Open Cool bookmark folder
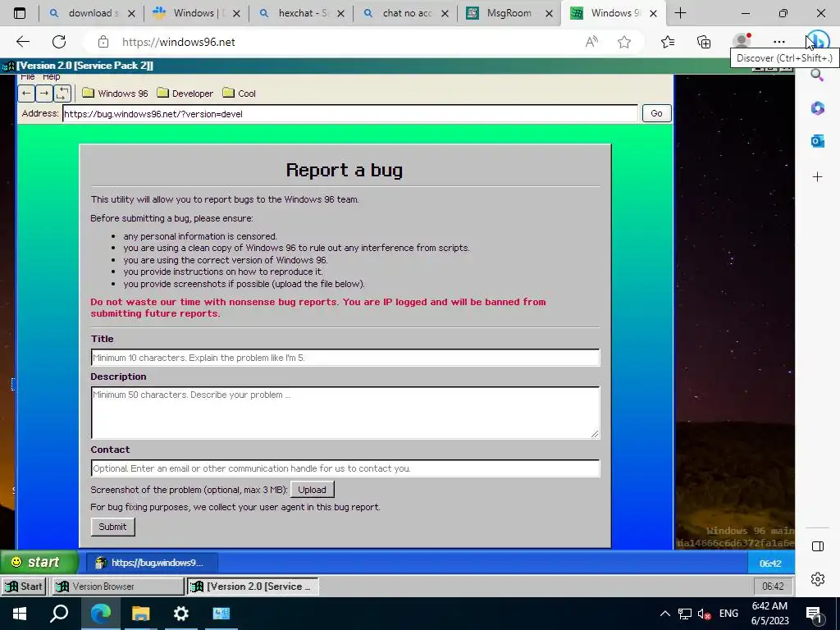Screen dimensions: 840x630 pos(240,94)
